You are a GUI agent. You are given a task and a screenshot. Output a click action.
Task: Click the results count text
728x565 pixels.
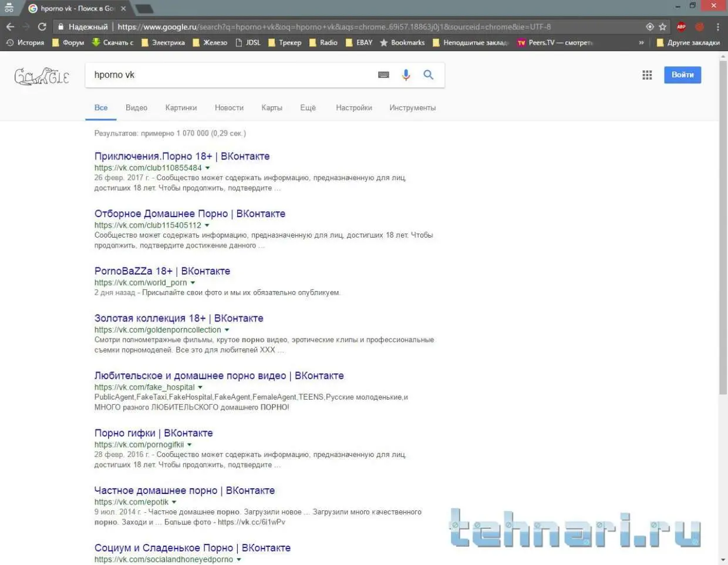[x=170, y=133]
